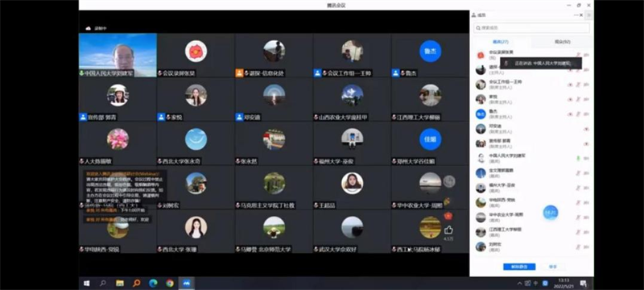Click the floating blue round timer bubble
Viewport: 644px width, 290px height.
pos(551,213)
